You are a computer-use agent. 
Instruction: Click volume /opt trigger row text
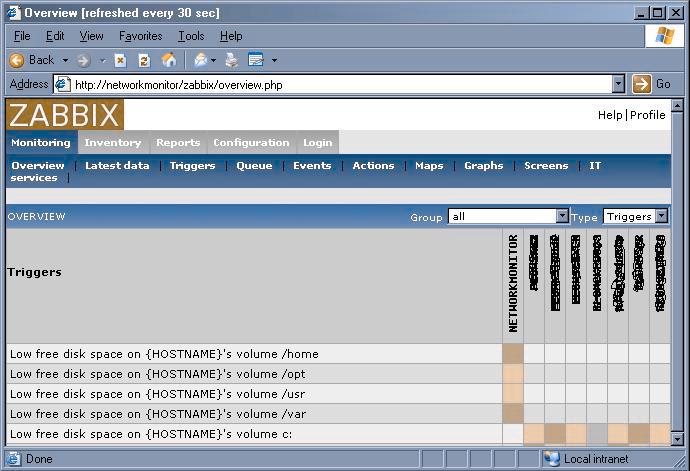(x=158, y=374)
